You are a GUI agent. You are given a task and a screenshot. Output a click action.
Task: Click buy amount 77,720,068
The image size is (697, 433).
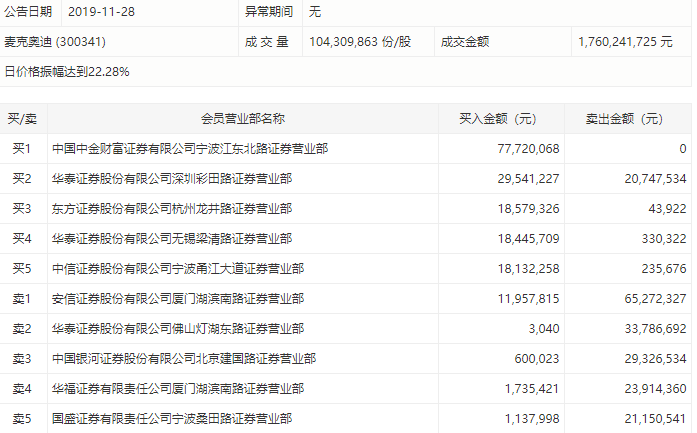click(x=528, y=148)
